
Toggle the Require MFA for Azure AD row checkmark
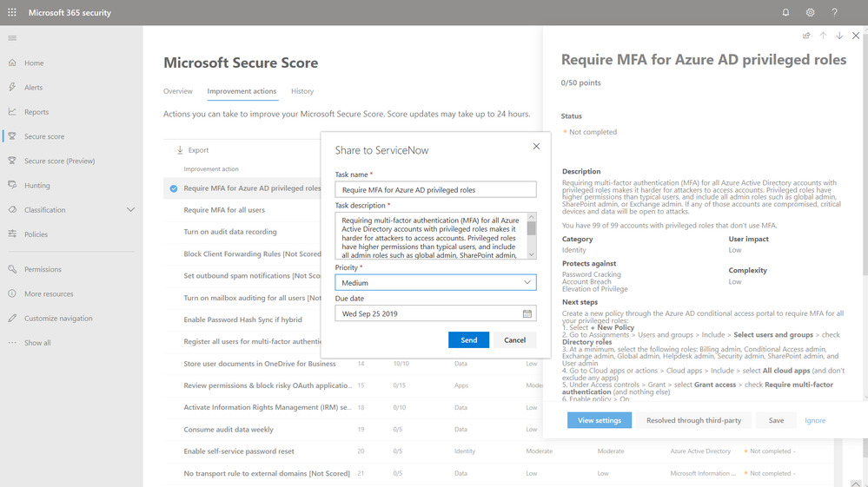pyautogui.click(x=174, y=188)
